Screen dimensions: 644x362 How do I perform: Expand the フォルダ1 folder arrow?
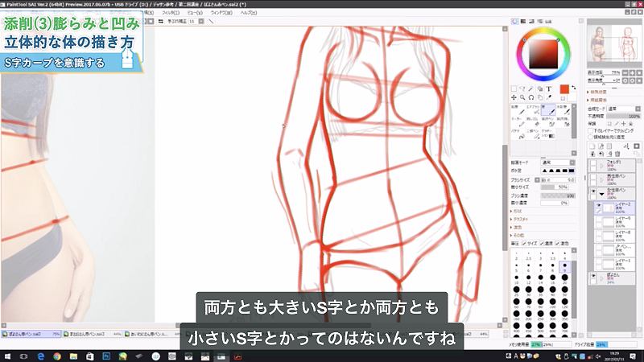[601, 166]
